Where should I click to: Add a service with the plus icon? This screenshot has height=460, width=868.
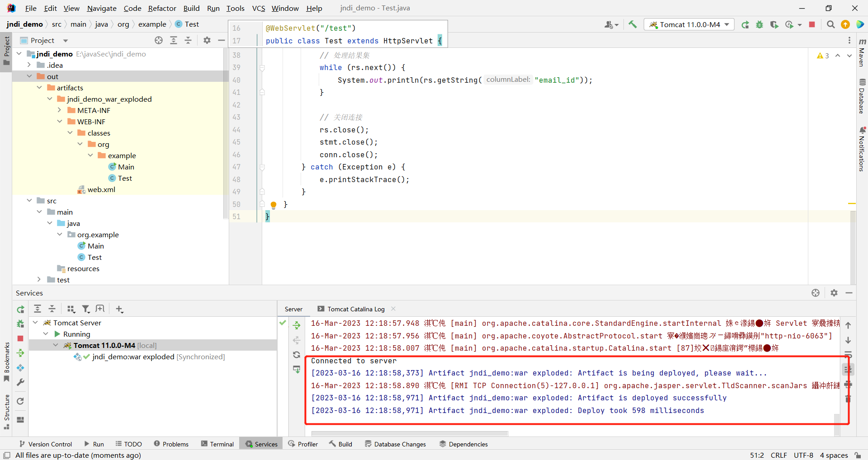pos(119,309)
